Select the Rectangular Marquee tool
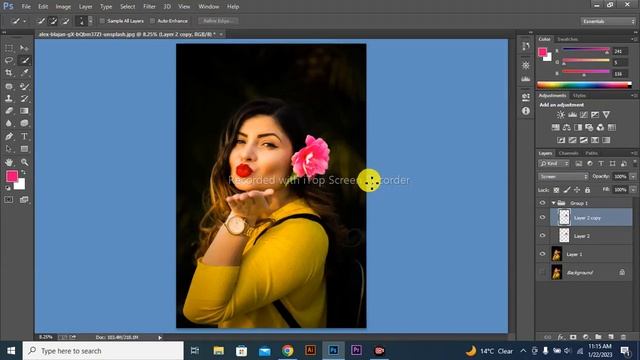The height and width of the screenshot is (360, 640). (x=9, y=48)
